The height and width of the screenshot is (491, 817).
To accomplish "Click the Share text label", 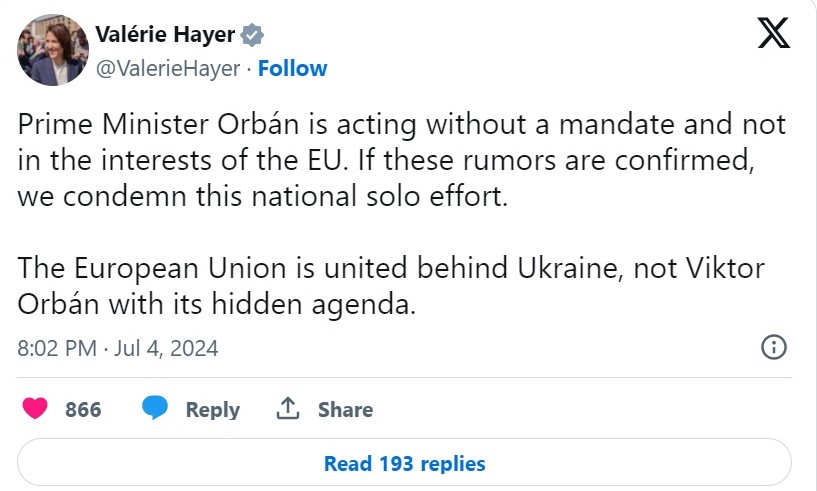I will [x=345, y=410].
